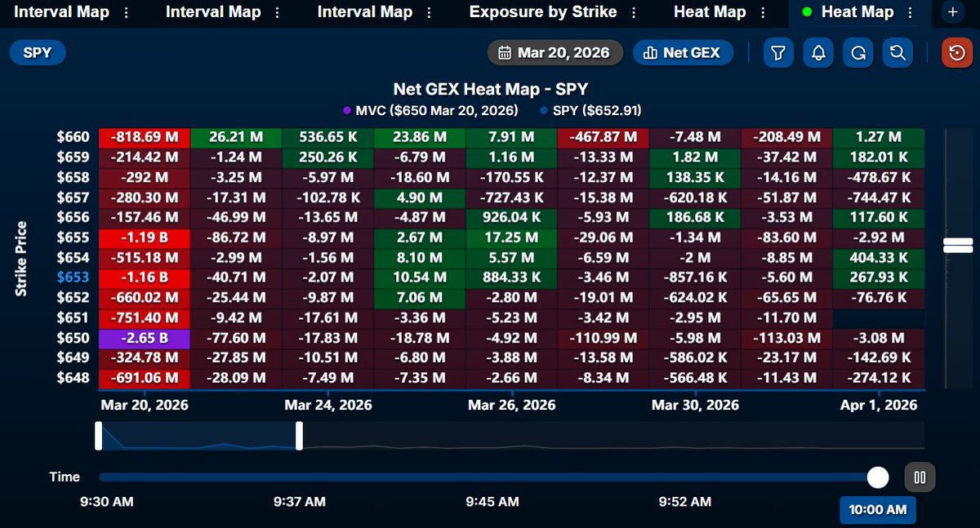Click the Mar 24, 2026 axis label
Viewport: 980px width, 528px height.
click(x=328, y=405)
